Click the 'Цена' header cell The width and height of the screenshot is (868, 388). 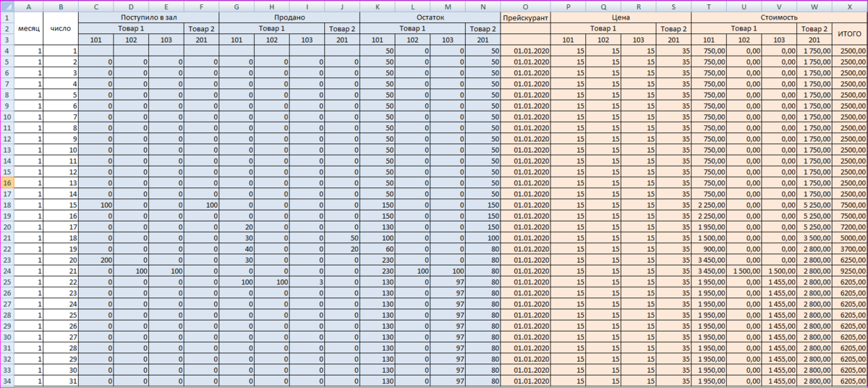tap(621, 17)
